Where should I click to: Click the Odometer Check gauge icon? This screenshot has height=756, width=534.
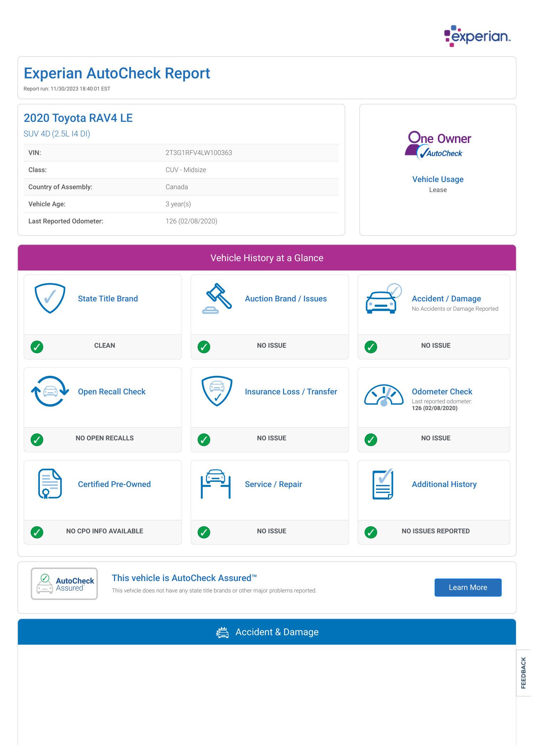tap(383, 395)
